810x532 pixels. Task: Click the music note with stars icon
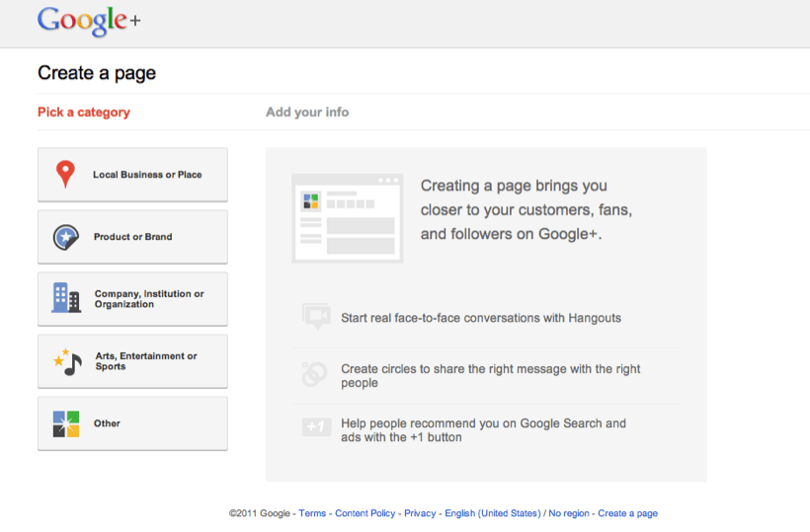tap(67, 361)
